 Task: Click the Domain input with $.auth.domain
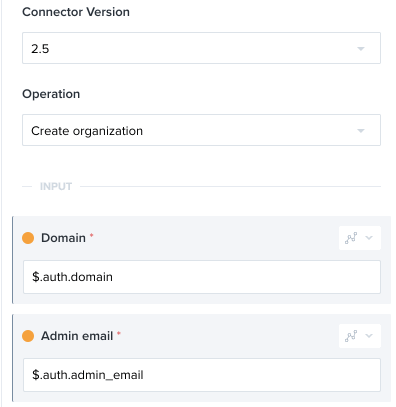[x=202, y=277]
